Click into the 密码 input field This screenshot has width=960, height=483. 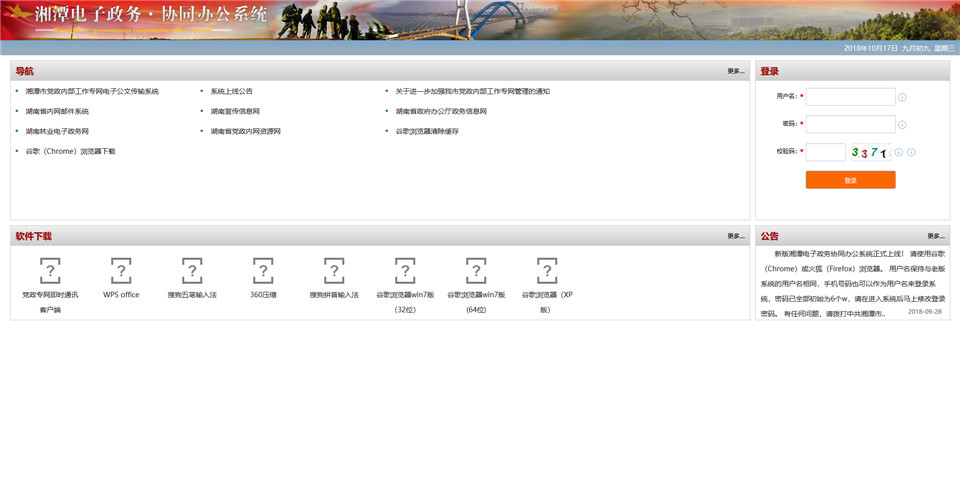[x=850, y=125]
